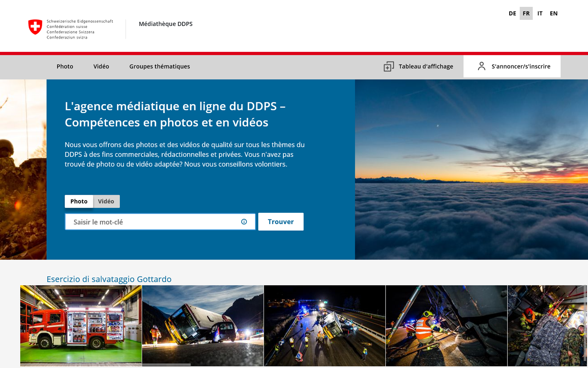The height and width of the screenshot is (368, 588).
Task: Open the Vidéo navigation menu
Action: coord(101,67)
